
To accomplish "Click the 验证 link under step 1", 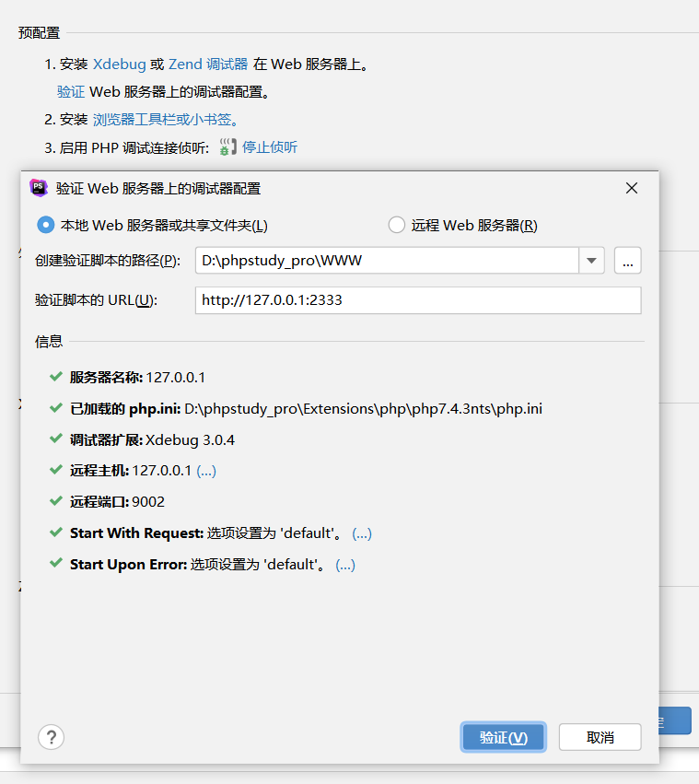I will tap(71, 92).
